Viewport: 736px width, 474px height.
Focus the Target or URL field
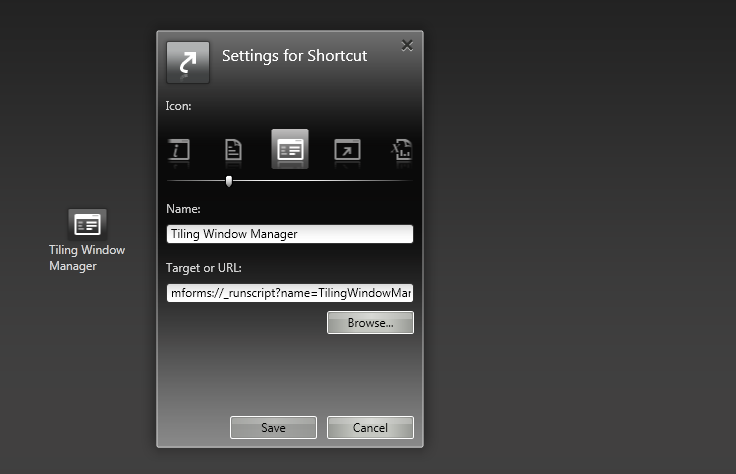click(x=290, y=293)
